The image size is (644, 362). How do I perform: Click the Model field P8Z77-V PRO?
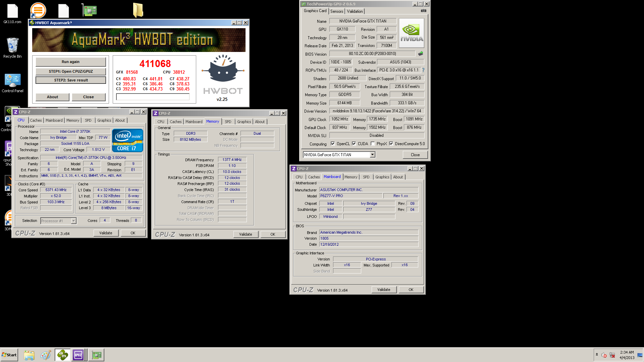point(351,196)
